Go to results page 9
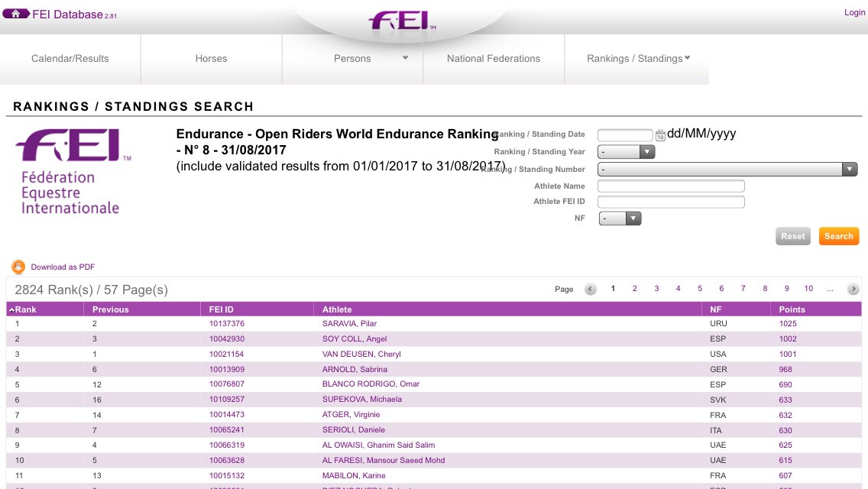Image resolution: width=868 pixels, height=489 pixels. coord(787,289)
